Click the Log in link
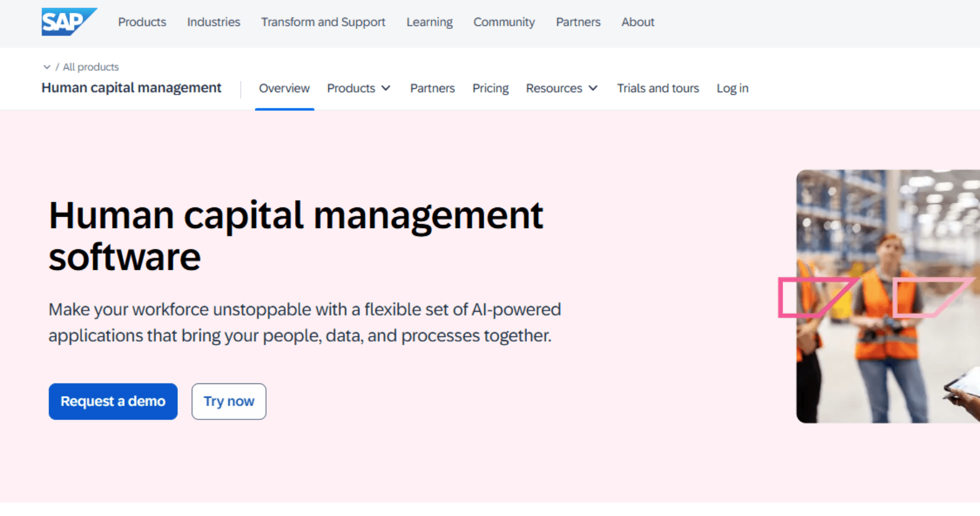 click(x=732, y=88)
